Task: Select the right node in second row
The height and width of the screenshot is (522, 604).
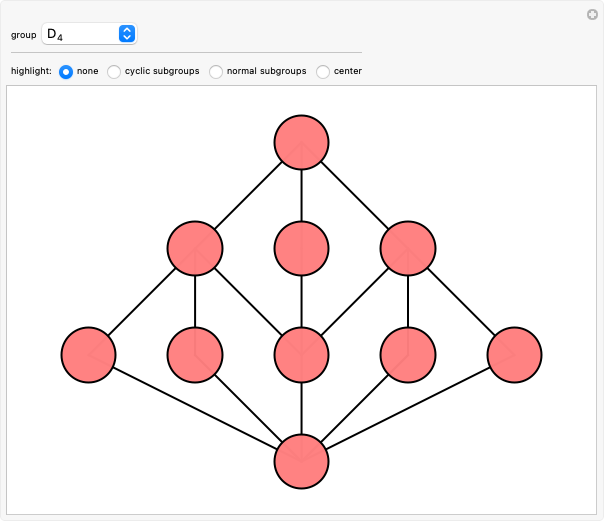Action: (408, 248)
